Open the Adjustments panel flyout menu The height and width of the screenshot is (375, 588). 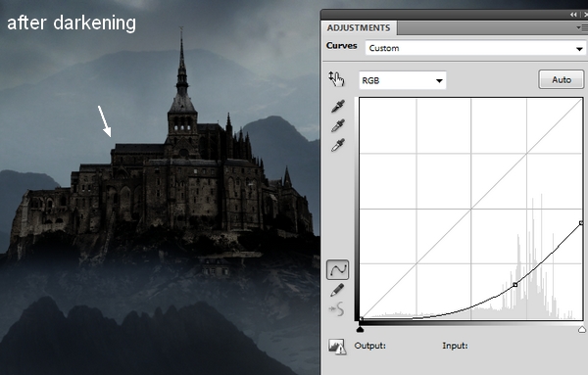(x=582, y=27)
